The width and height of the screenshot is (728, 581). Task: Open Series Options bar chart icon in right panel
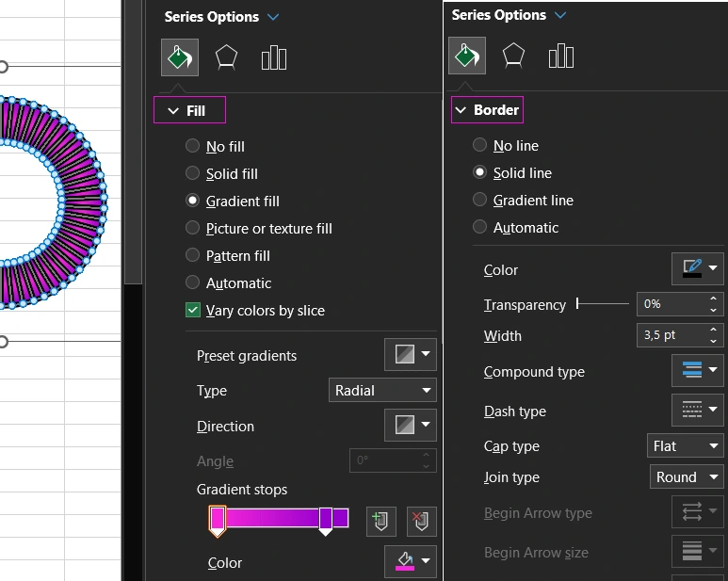pyautogui.click(x=561, y=56)
